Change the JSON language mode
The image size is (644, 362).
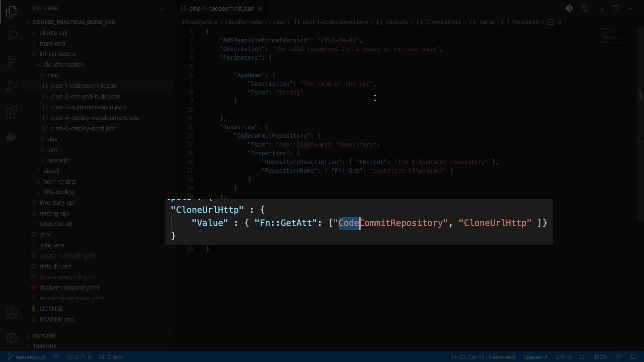point(600,357)
